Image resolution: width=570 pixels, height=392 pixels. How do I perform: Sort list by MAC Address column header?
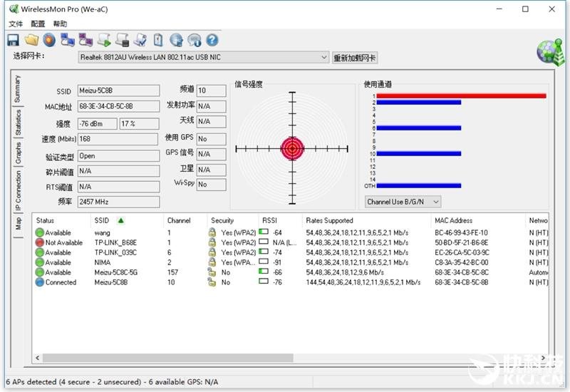coord(453,220)
